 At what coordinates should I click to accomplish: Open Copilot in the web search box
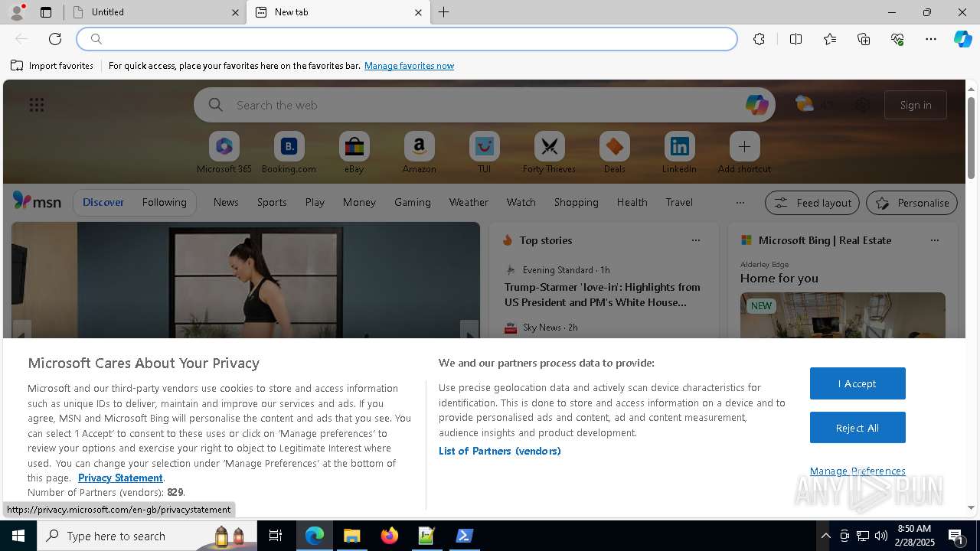pyautogui.click(x=756, y=105)
